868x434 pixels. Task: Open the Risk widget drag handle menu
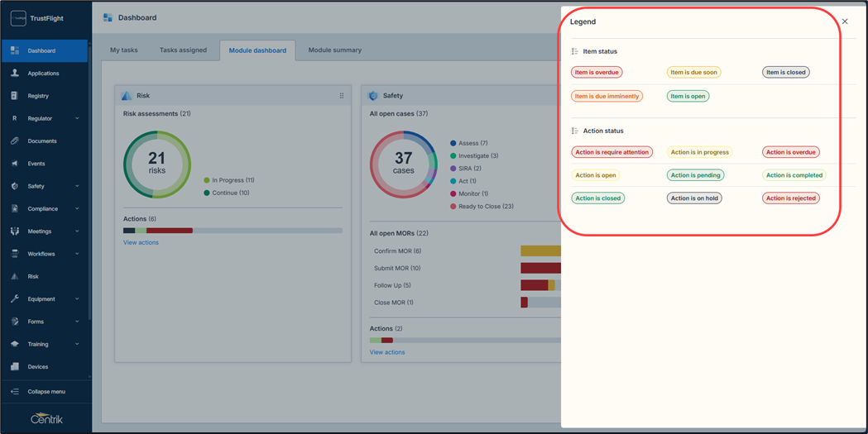tap(342, 96)
